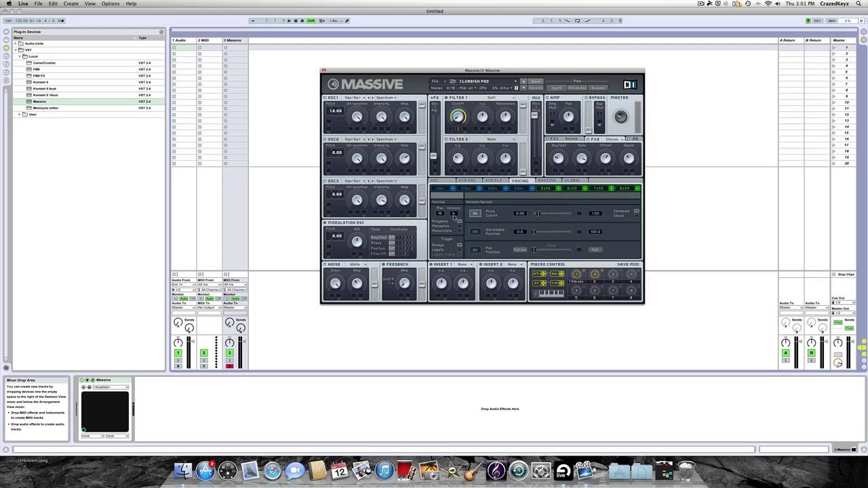
Task: Activate track 1 activator button
Action: [178, 352]
